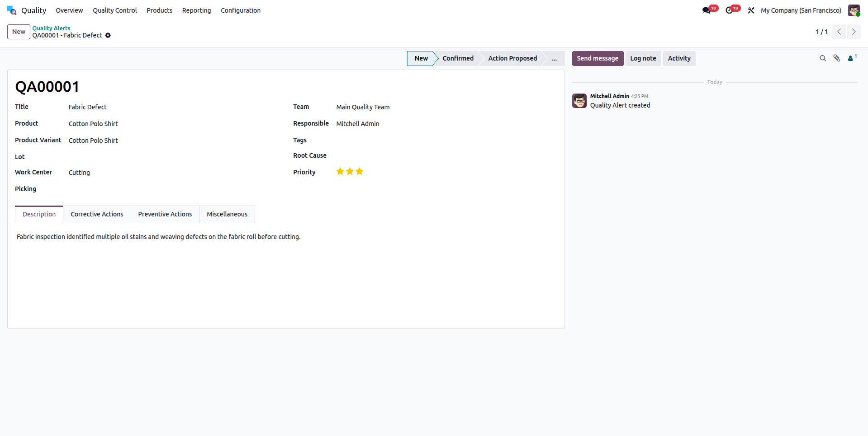The height and width of the screenshot is (436, 868).
Task: Open the gear actions menu beside QA00001
Action: click(x=108, y=35)
